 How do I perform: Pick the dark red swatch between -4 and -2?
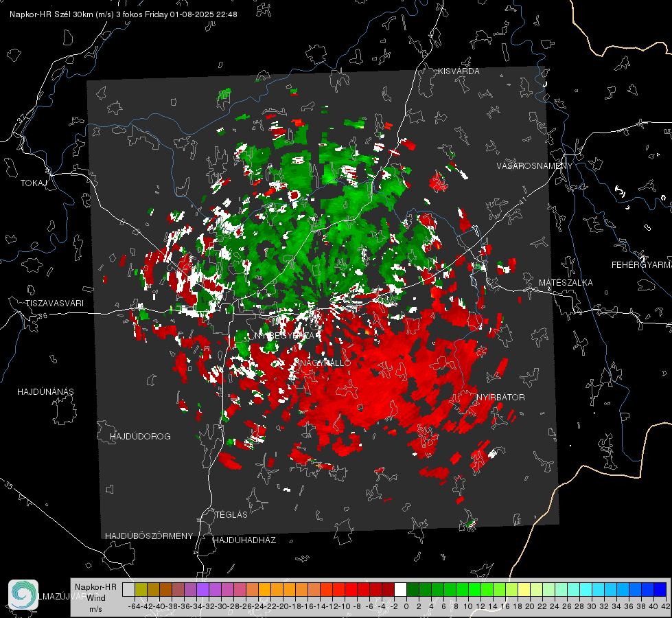point(388,589)
